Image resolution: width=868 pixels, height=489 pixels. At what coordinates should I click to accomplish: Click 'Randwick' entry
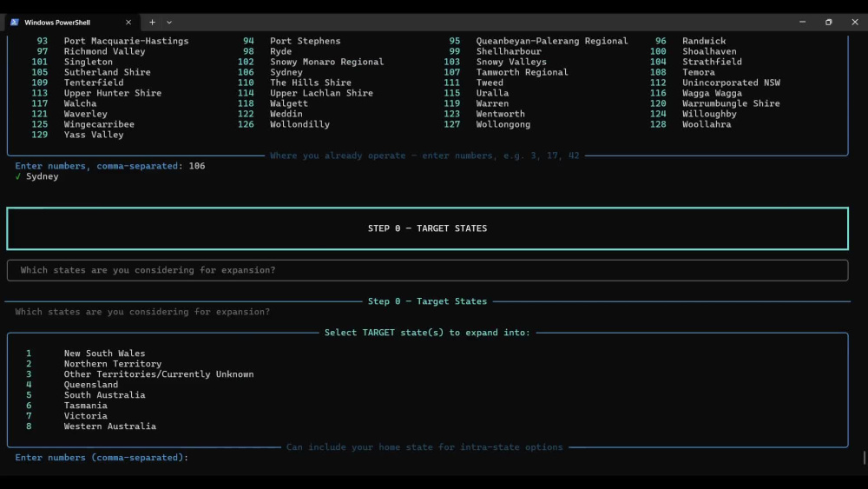(x=704, y=41)
